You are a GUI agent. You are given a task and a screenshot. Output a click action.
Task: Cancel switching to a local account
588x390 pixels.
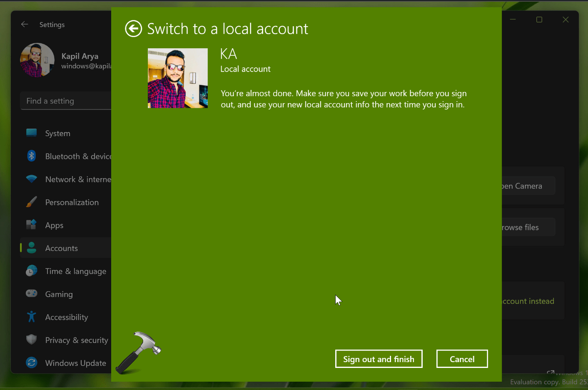(462, 358)
